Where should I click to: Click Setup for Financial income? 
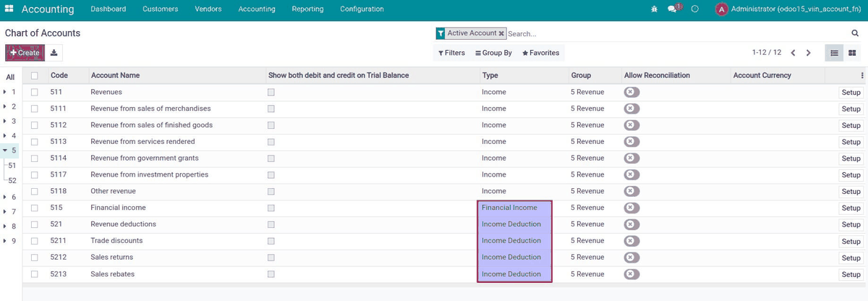[851, 208]
